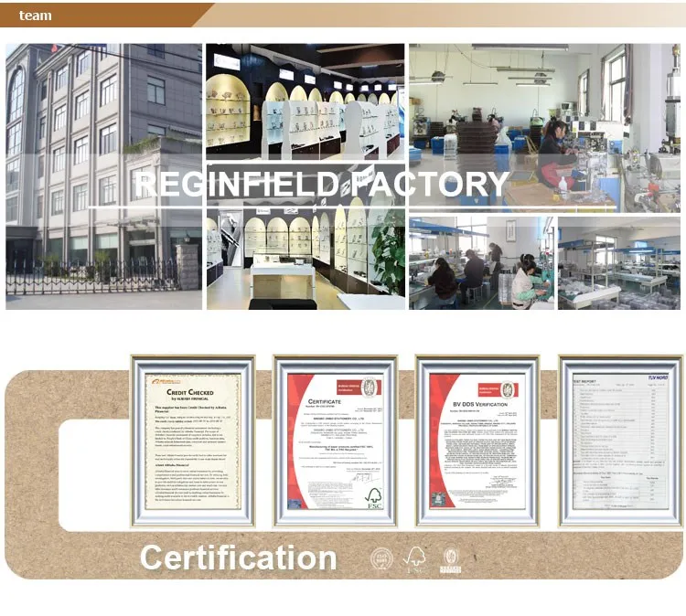Click the Bureau Veritas emblem beside Certification
686x616 pixels.
point(451,559)
